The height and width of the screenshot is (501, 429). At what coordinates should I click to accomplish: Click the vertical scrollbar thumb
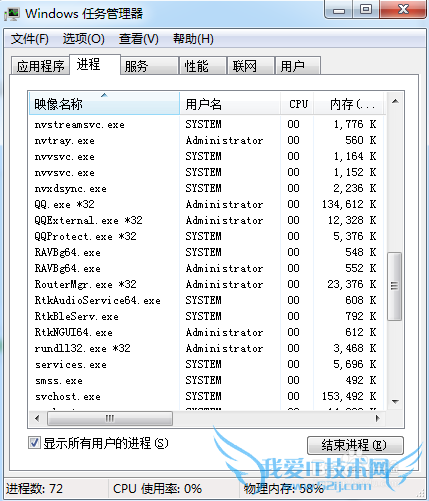[395, 286]
